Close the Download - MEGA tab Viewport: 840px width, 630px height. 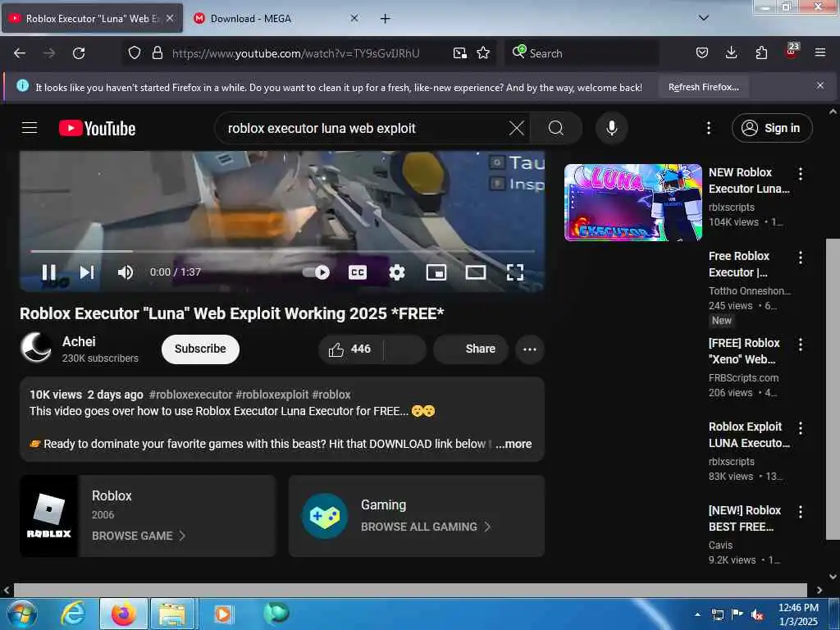[x=354, y=18]
